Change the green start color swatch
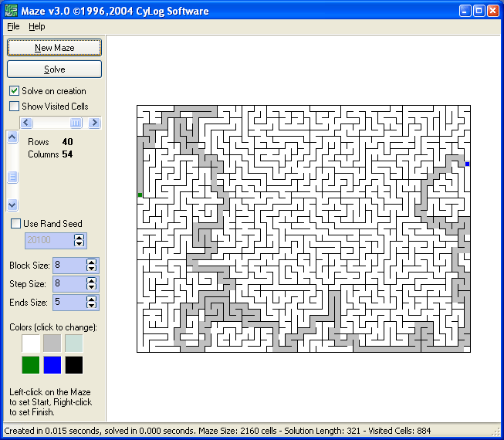This screenshot has width=504, height=440. [31, 365]
